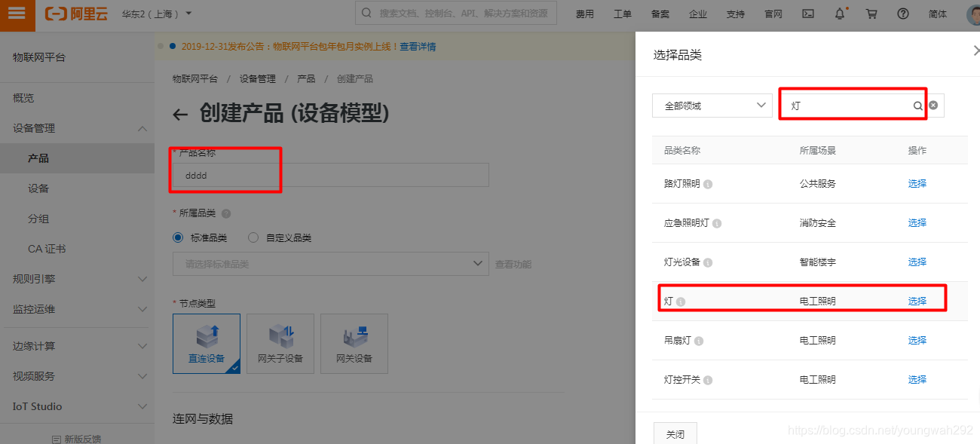Click 选择 for the 灯 category row
The image size is (980, 444).
pyautogui.click(x=917, y=301)
